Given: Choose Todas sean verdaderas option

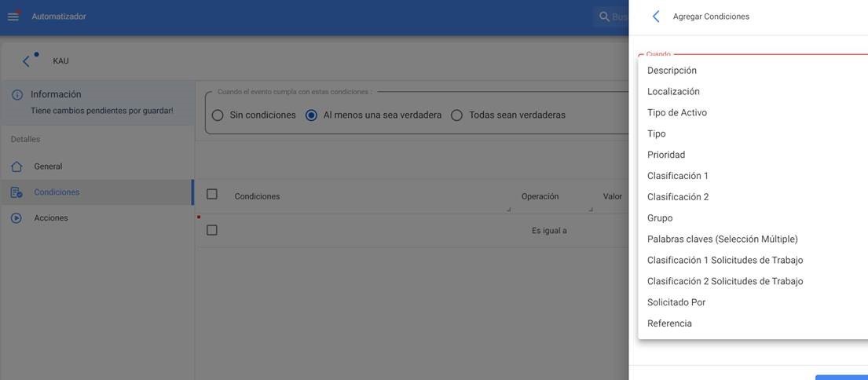Looking at the screenshot, I should click(x=456, y=115).
